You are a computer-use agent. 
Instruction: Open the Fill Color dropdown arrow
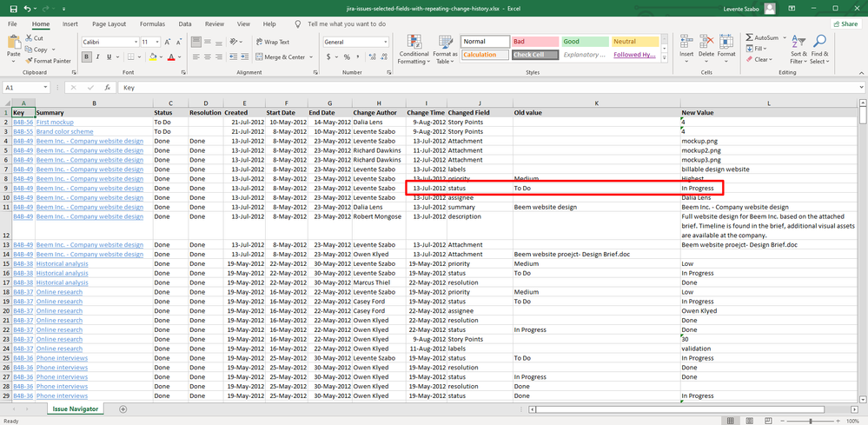(160, 57)
